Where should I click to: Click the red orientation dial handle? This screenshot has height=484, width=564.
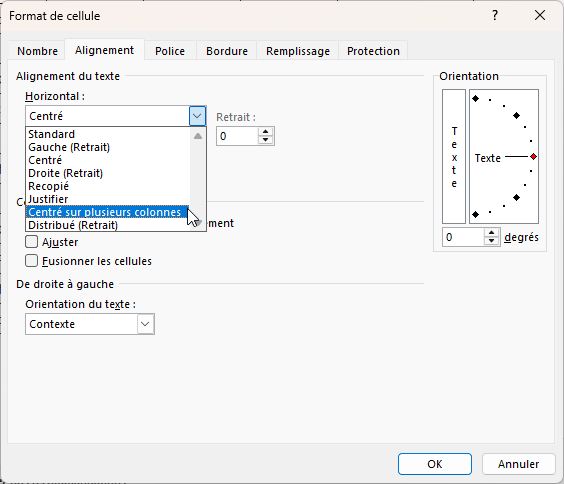[533, 157]
